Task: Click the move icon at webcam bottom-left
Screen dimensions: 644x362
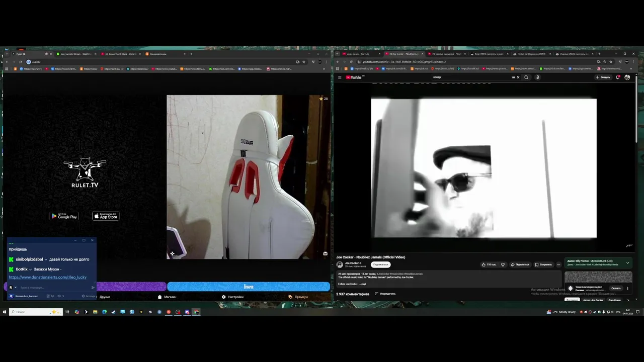Action: (172, 253)
